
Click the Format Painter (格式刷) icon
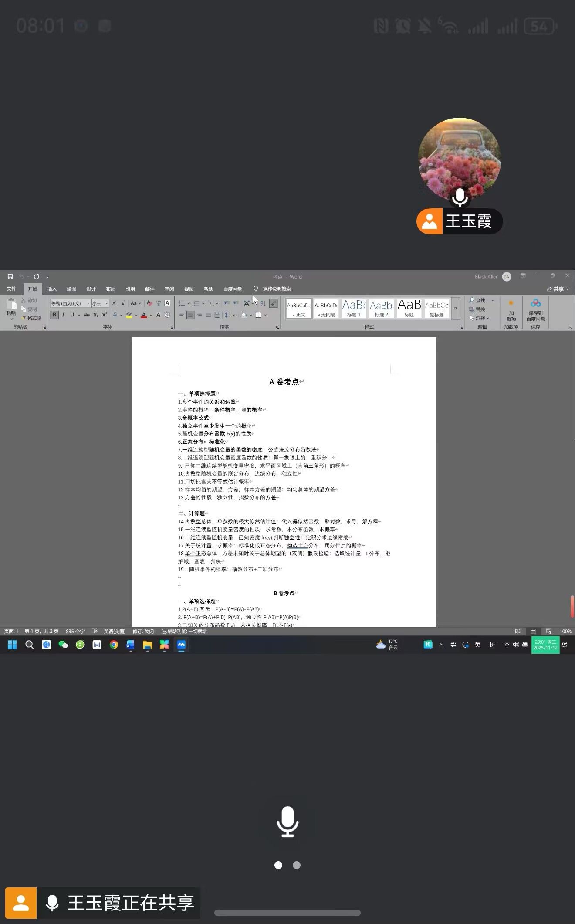click(31, 318)
